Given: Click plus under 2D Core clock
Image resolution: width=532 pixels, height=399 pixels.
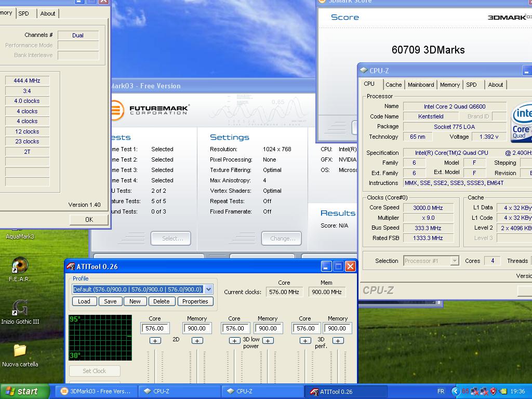Looking at the screenshot, I should point(155,341).
